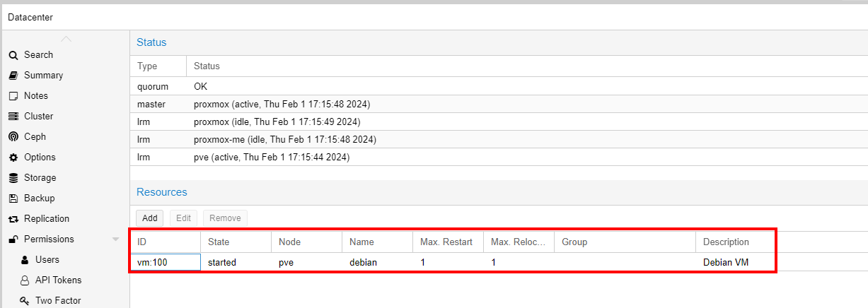Image resolution: width=868 pixels, height=308 pixels.
Task: Click the Options gear icon
Action: coord(13,158)
